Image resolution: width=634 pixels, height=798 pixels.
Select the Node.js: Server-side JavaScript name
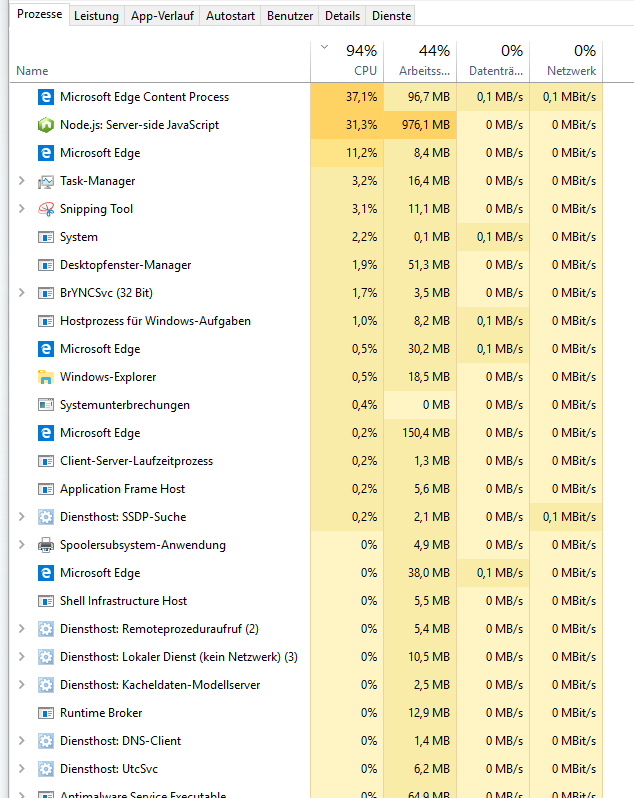pyautogui.click(x=139, y=125)
